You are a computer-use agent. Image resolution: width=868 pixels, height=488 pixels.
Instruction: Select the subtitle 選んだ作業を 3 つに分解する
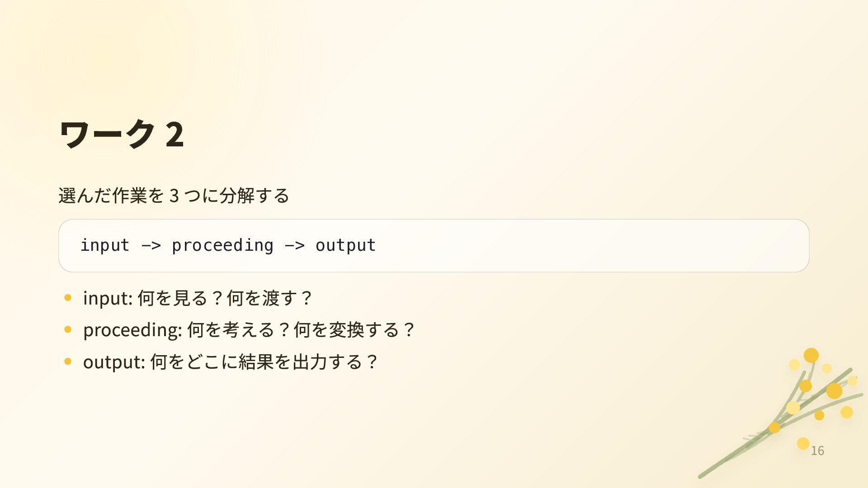point(174,196)
